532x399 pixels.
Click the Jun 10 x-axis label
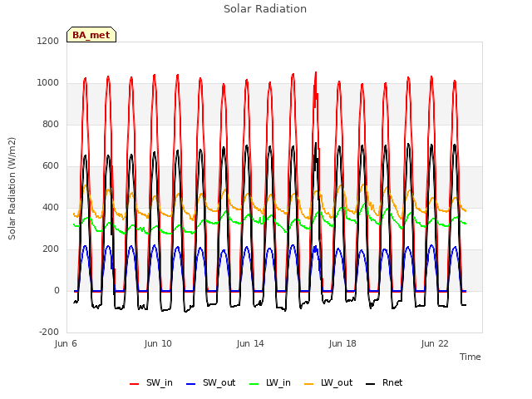(x=158, y=343)
